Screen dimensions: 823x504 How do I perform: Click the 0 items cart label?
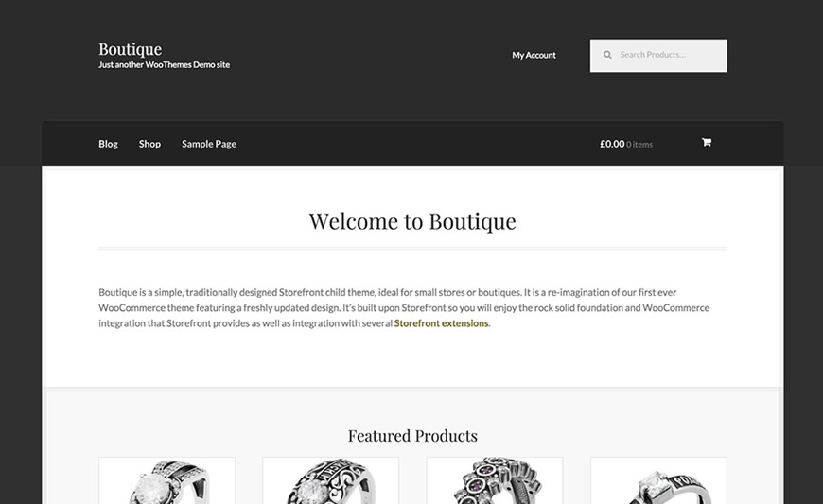pyautogui.click(x=639, y=145)
